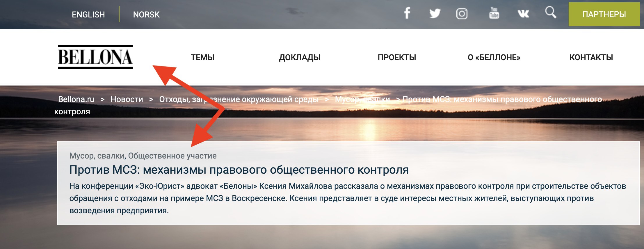The height and width of the screenshot is (249, 644).
Task: Select the Общественное участие category tag
Action: point(172,156)
